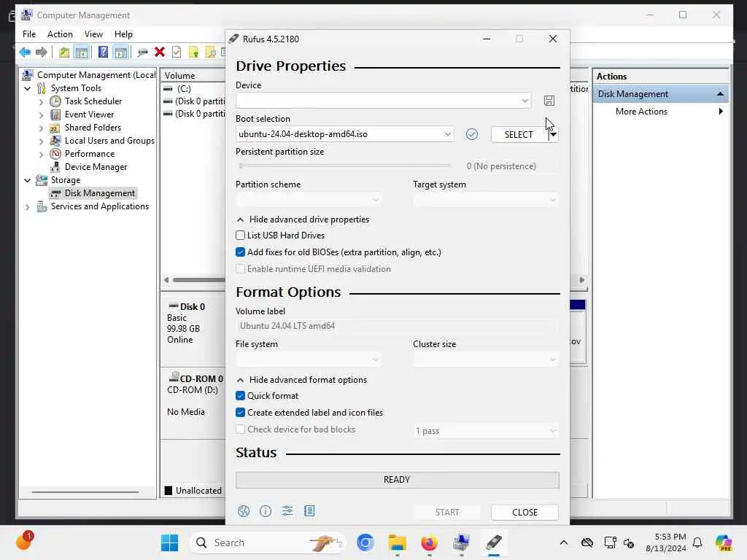This screenshot has width=747, height=560.
Task: Open Rufus log icon
Action: 309,511
